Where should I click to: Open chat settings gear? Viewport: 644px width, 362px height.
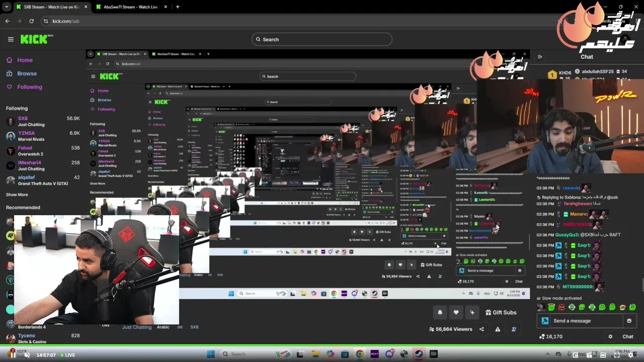tap(610, 337)
